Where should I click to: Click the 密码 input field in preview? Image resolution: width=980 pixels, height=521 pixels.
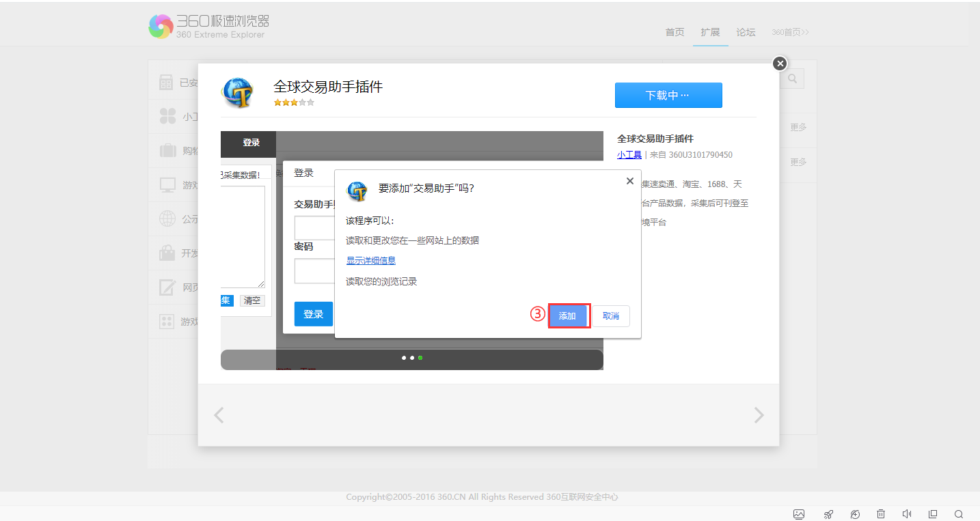(x=314, y=271)
